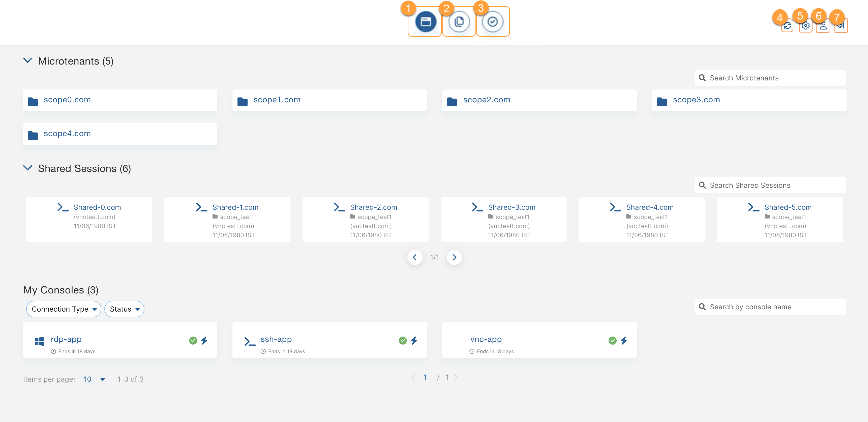Viewport: 868px width, 422px height.
Task: Click the lightning bolt on vnc-app card
Action: point(624,340)
